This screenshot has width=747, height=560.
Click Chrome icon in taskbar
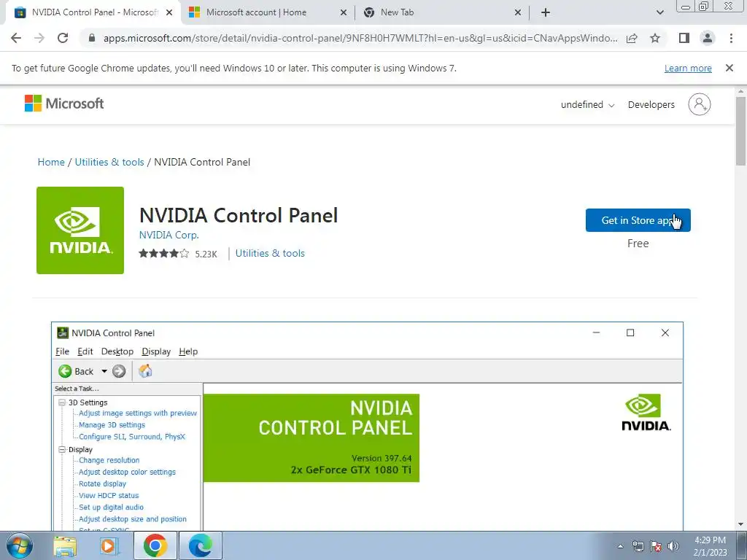155,545
